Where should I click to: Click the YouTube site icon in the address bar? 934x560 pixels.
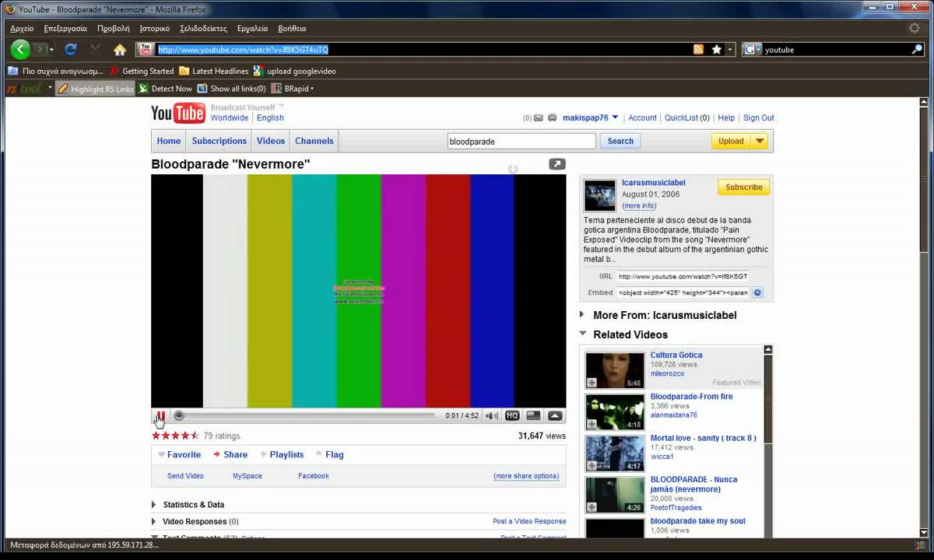tap(146, 49)
